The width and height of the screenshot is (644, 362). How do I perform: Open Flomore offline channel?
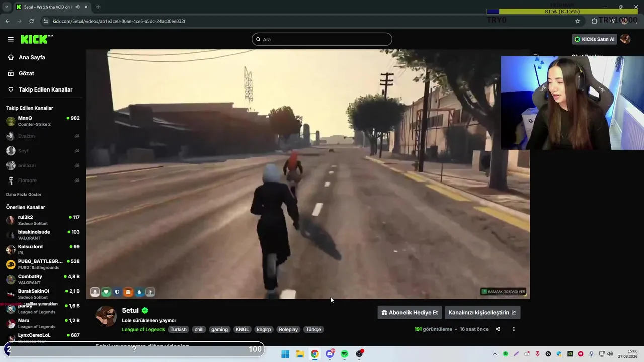point(43,180)
